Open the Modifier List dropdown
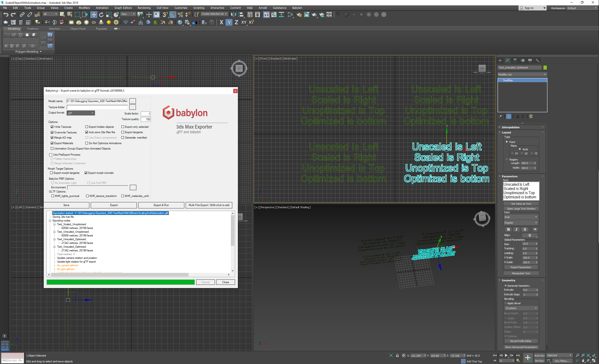The width and height of the screenshot is (599, 364). point(522,75)
